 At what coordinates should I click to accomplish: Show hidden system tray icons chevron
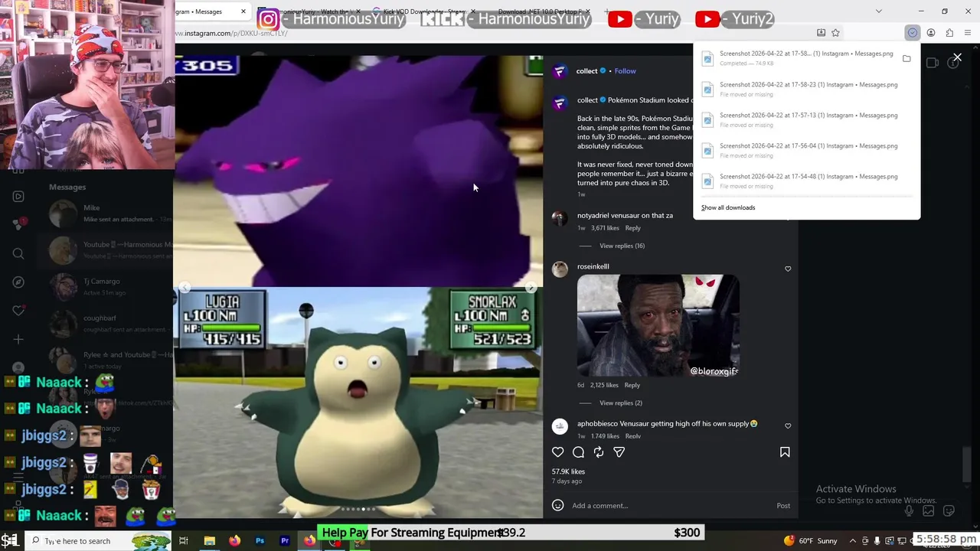852,541
